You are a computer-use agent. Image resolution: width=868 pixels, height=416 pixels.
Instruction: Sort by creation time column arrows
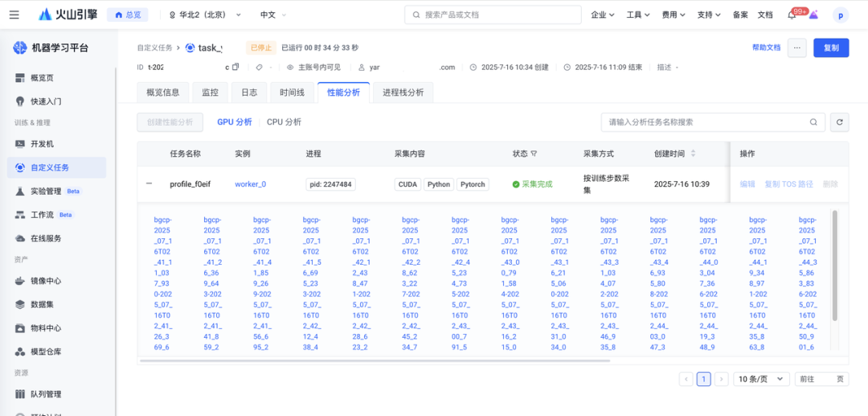tap(694, 154)
